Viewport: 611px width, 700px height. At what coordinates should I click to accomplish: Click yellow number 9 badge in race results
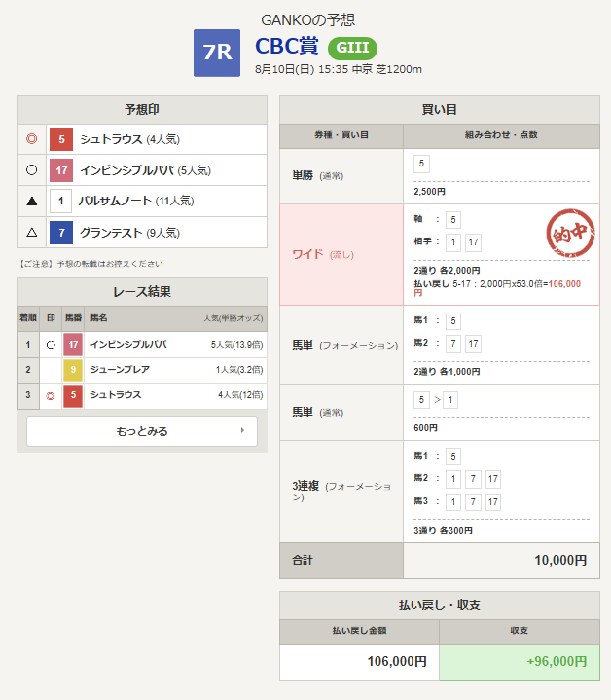pyautogui.click(x=73, y=370)
